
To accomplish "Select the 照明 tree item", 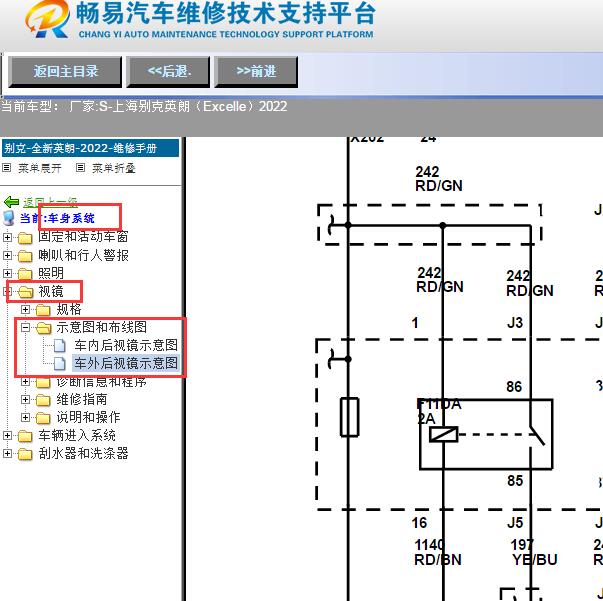I will click(x=51, y=273).
